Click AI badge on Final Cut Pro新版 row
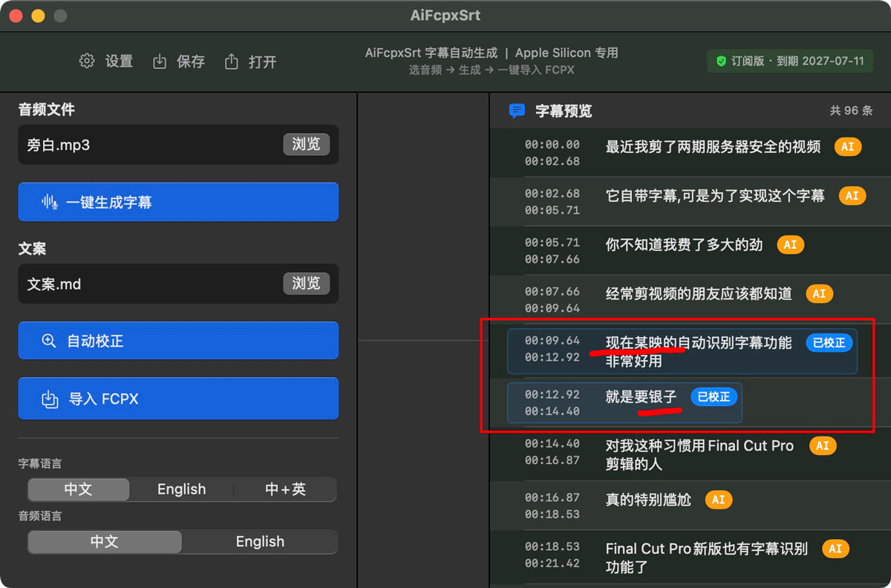 pos(835,549)
